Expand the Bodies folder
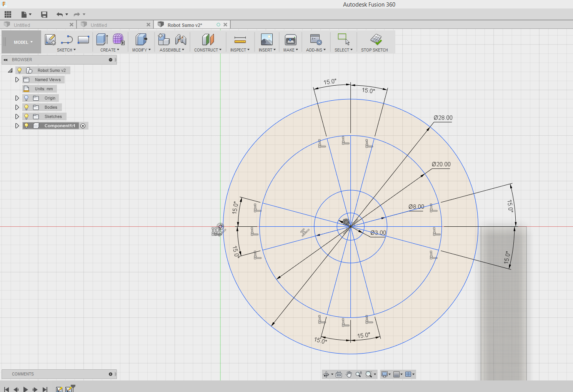 pyautogui.click(x=17, y=107)
